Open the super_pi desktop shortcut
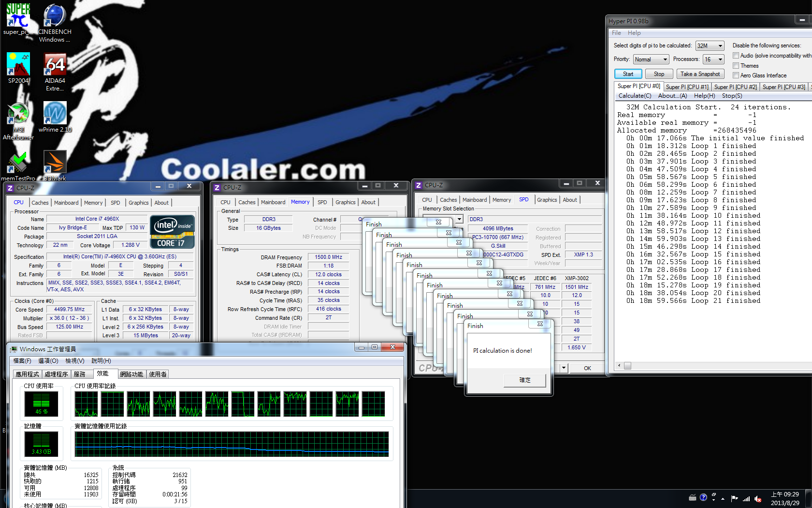 [x=18, y=19]
